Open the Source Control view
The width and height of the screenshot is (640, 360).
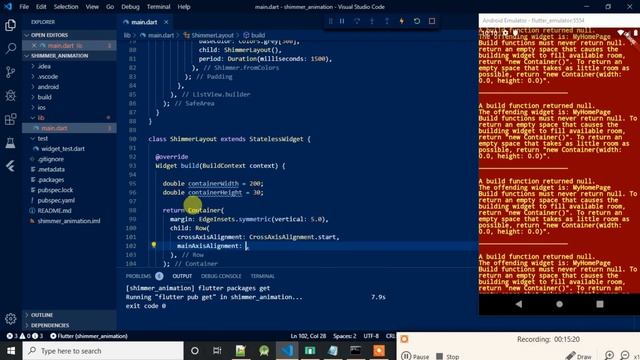pyautogui.click(x=11, y=72)
